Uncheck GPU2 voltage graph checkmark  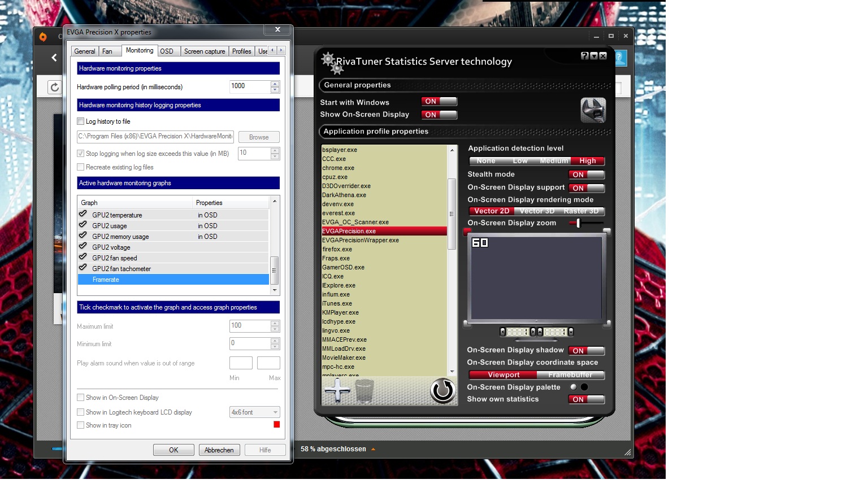tap(83, 247)
